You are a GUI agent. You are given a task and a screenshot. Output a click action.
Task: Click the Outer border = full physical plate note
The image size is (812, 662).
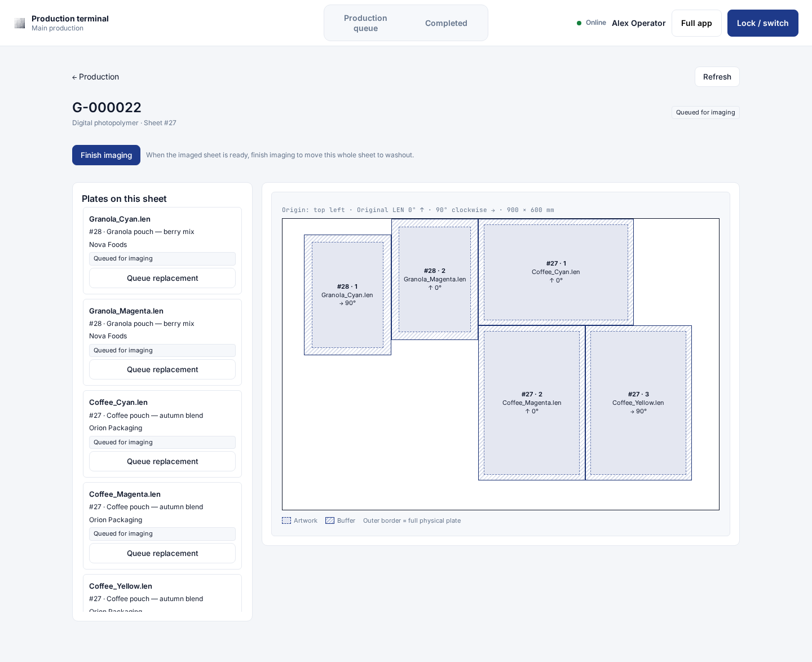pyautogui.click(x=412, y=520)
